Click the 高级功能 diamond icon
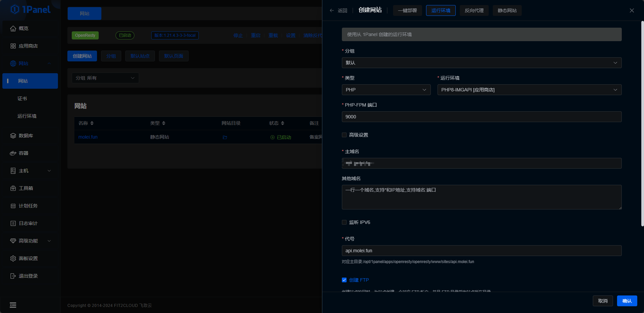Viewport: 644px width, 313px height. point(13,241)
